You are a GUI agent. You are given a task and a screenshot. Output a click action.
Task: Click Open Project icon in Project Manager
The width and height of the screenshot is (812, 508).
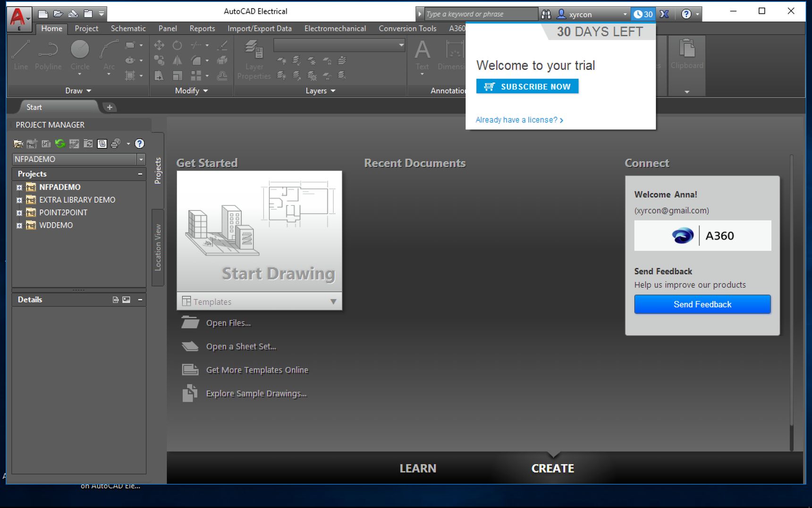pyautogui.click(x=18, y=144)
